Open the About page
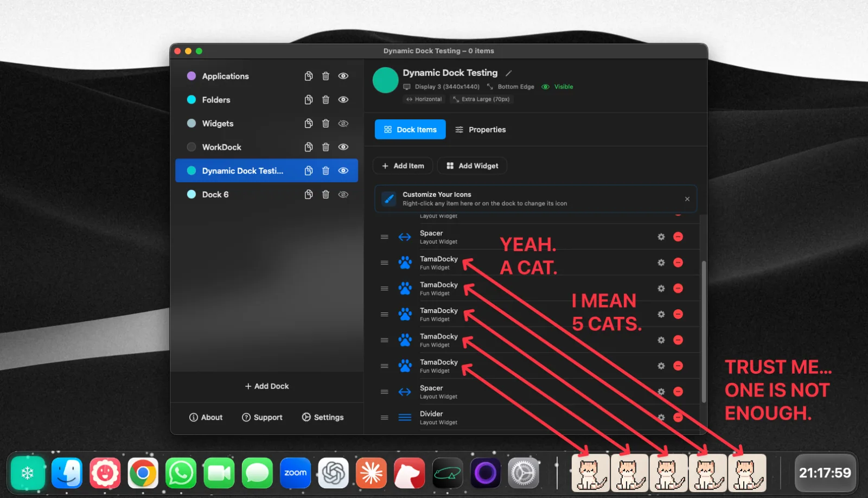 coord(206,417)
